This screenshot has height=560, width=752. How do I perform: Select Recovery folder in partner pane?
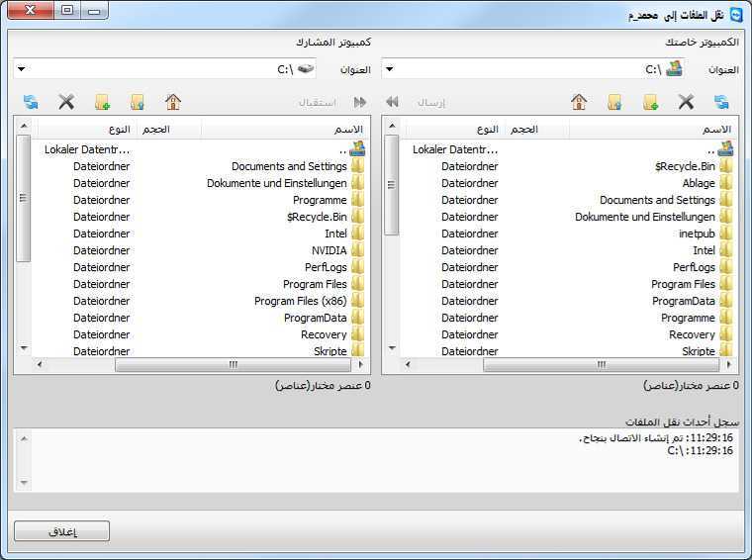coord(324,334)
